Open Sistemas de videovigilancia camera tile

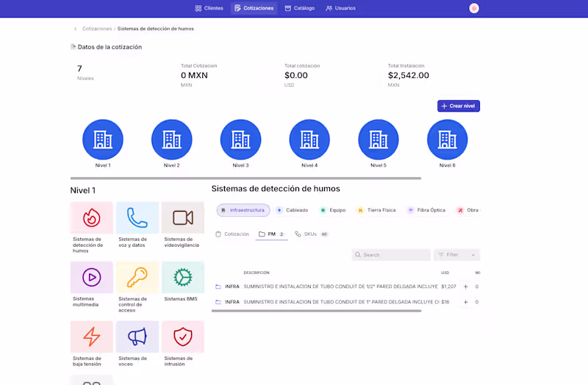183,217
